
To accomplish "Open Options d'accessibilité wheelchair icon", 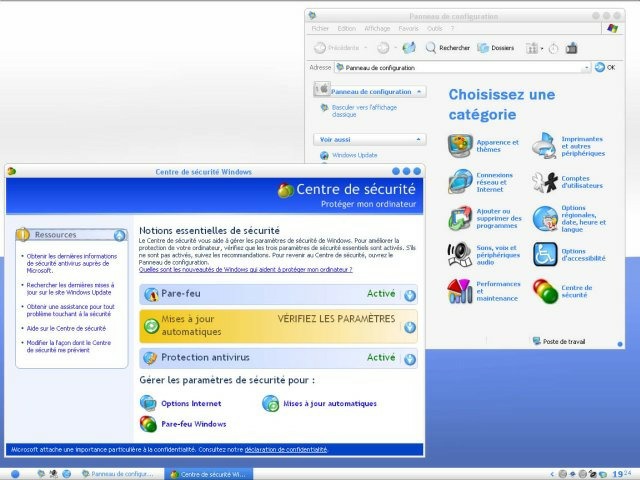I will tap(545, 254).
